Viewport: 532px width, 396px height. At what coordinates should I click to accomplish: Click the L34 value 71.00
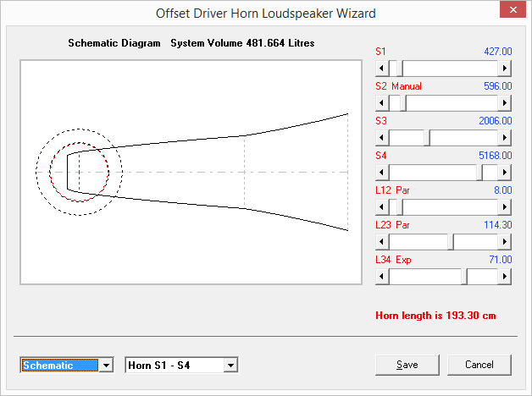point(501,260)
